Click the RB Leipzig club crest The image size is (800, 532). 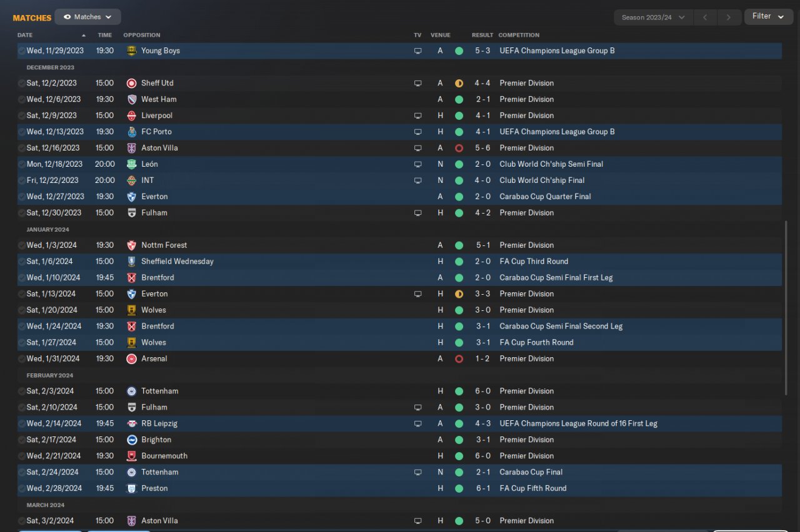[x=131, y=423]
